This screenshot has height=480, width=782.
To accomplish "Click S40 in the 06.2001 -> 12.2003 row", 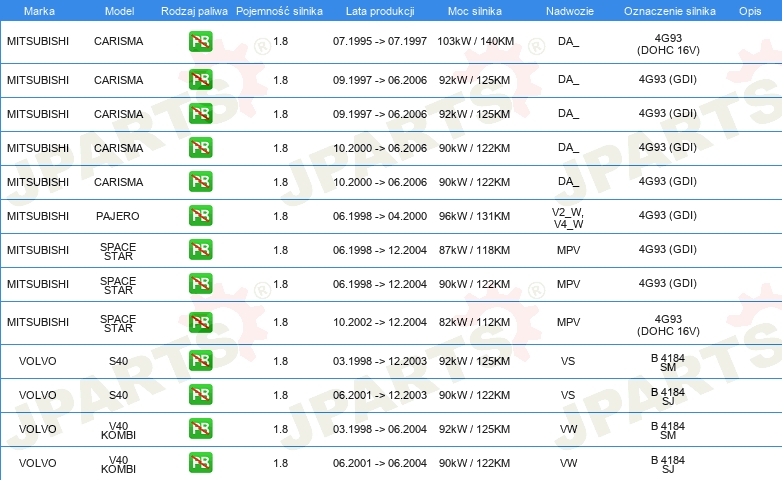I will tap(119, 395).
